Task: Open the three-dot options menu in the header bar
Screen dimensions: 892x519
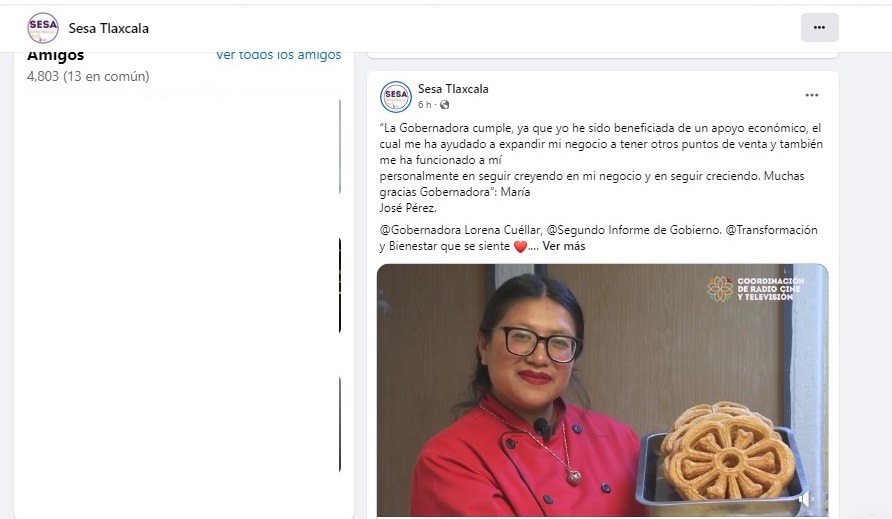Action: 819,27
